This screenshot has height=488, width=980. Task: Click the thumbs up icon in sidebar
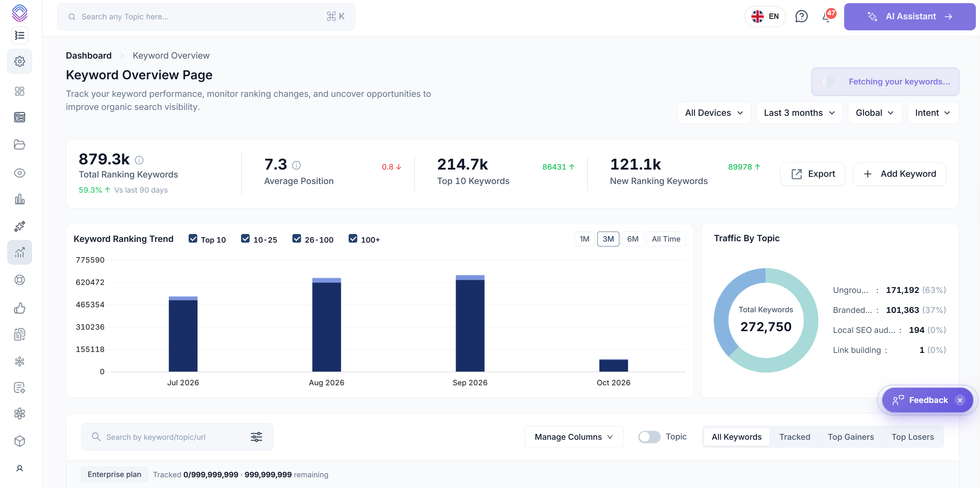coord(19,308)
